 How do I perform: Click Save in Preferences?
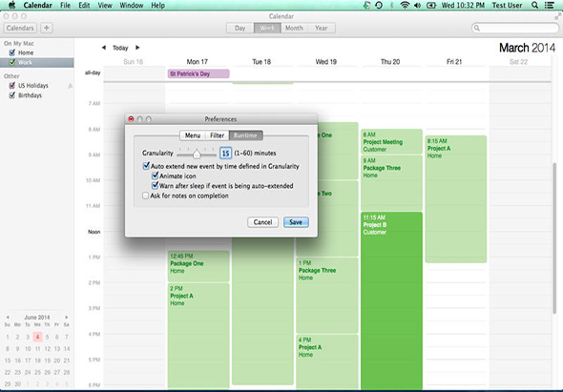(296, 222)
